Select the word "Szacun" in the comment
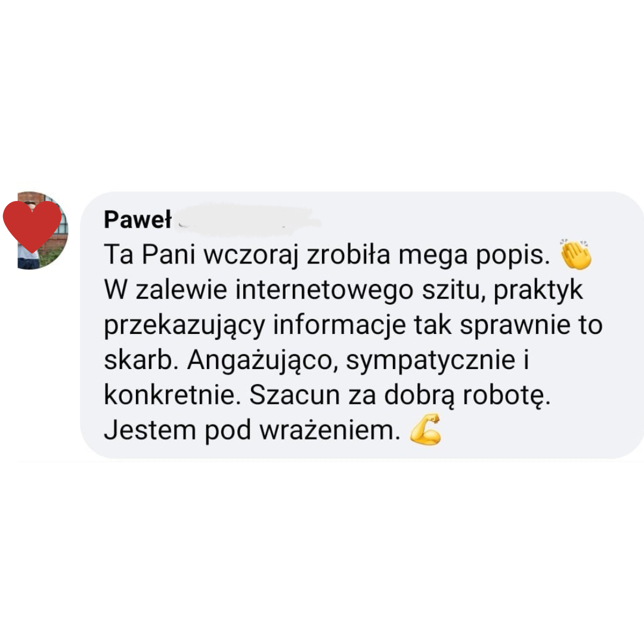Viewport: 644px width, 644px height. [295, 395]
